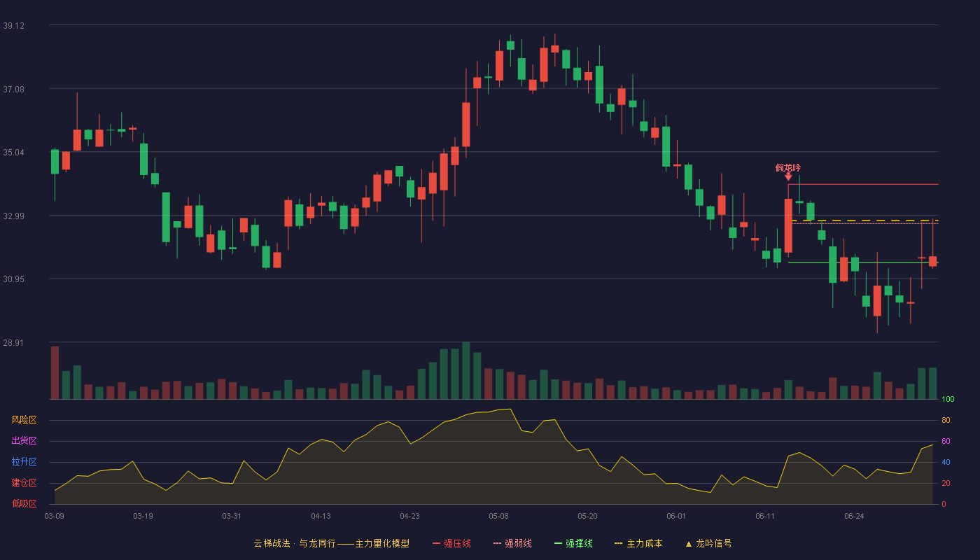Click the 04-13 date label

click(x=321, y=516)
